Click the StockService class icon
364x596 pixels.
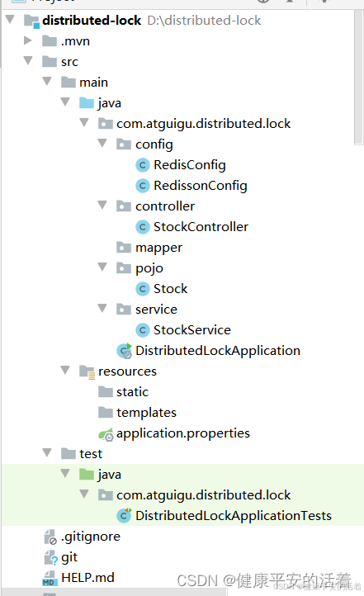pyautogui.click(x=143, y=330)
